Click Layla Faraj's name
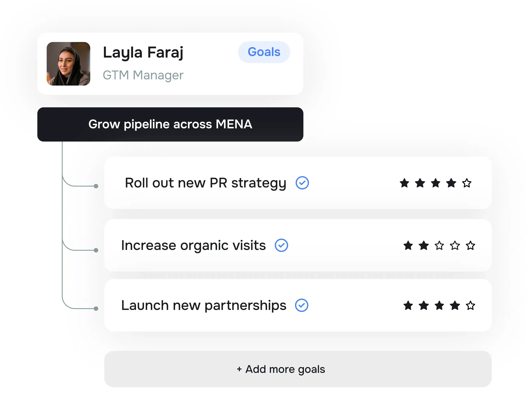 coord(144,52)
